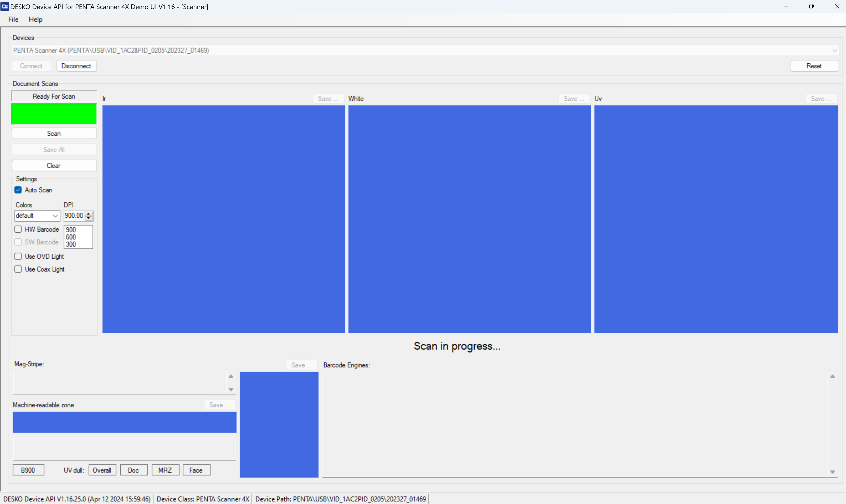Increase DPI with the up stepper arrow

(x=89, y=213)
